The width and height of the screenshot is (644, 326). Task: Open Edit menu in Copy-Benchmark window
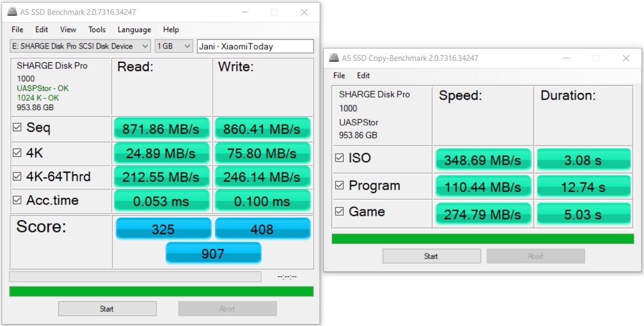[363, 76]
